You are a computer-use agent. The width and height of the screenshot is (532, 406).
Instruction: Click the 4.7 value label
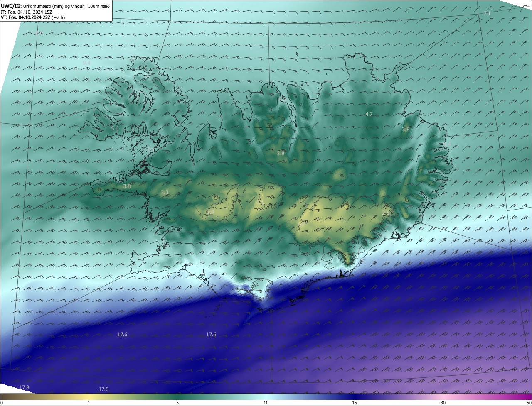pyautogui.click(x=369, y=114)
